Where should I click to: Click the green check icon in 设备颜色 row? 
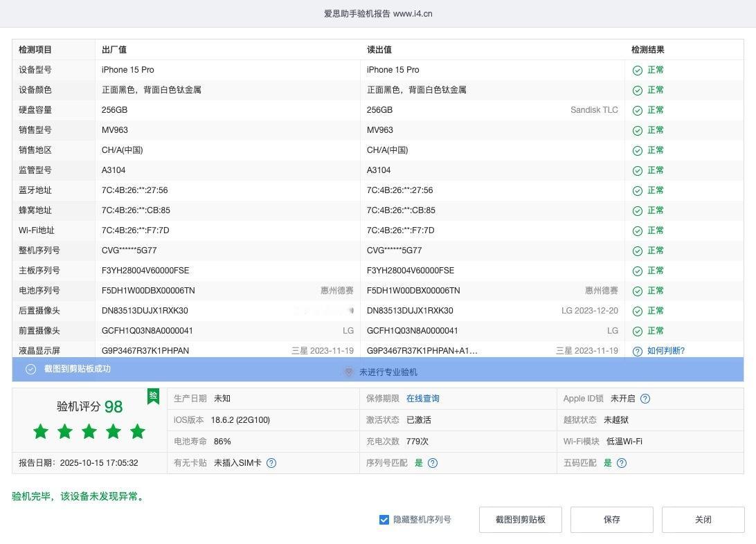638,91
